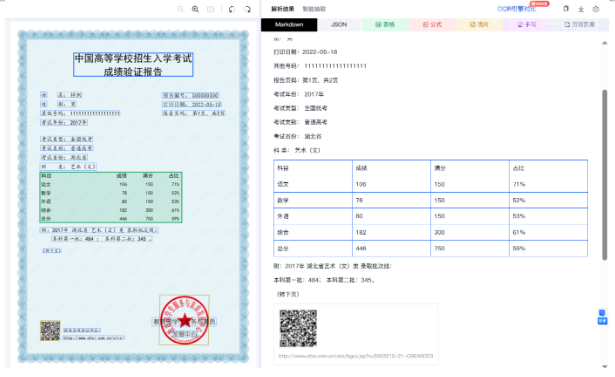Open settings gear icon
Image resolution: width=615 pixels, height=377 pixels.
pos(596,9)
